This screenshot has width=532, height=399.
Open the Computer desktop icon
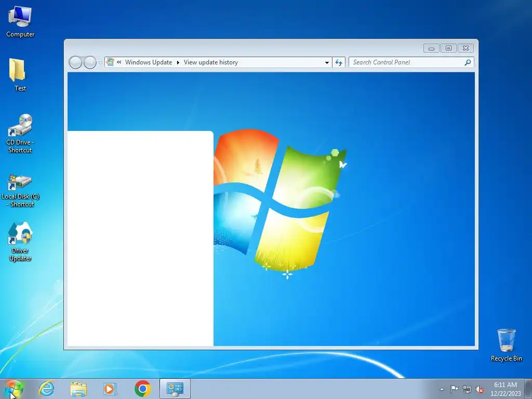[20, 22]
